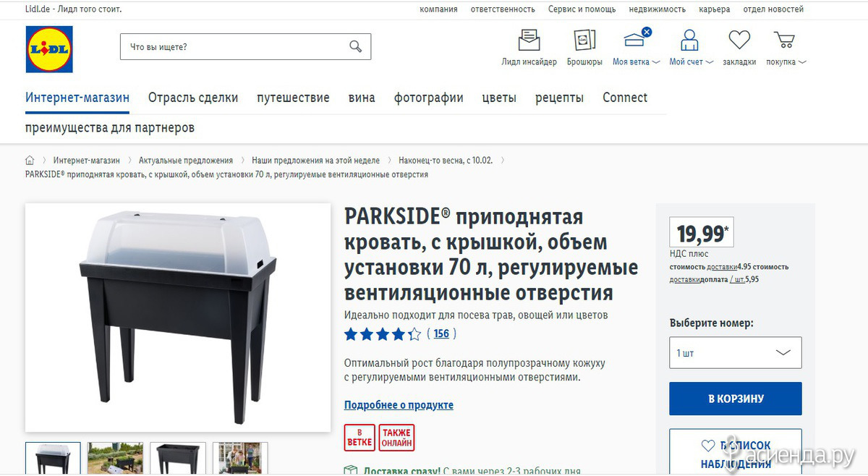Open the вина menu

click(x=362, y=98)
